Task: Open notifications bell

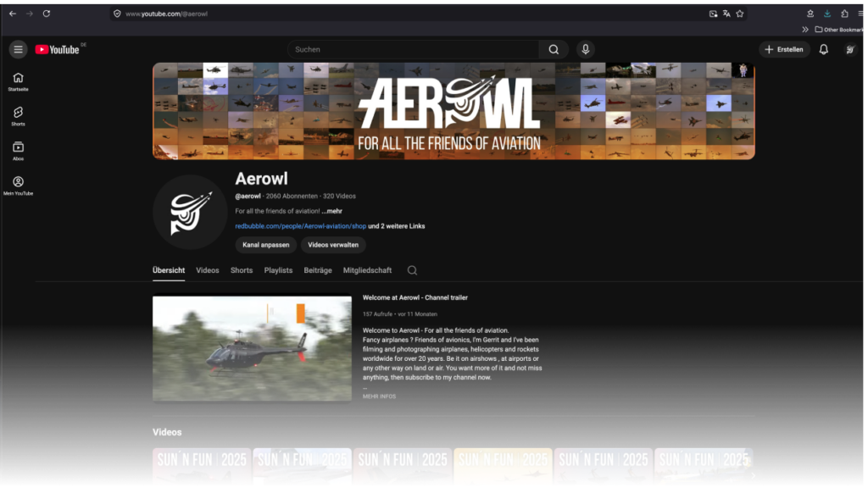Action: [x=824, y=49]
